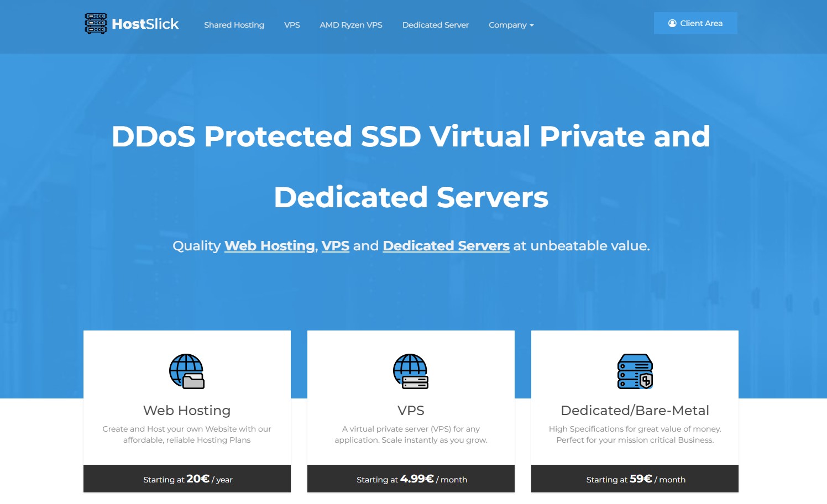Click the user icon in Client Area button
The width and height of the screenshot is (827, 504).
pos(672,23)
